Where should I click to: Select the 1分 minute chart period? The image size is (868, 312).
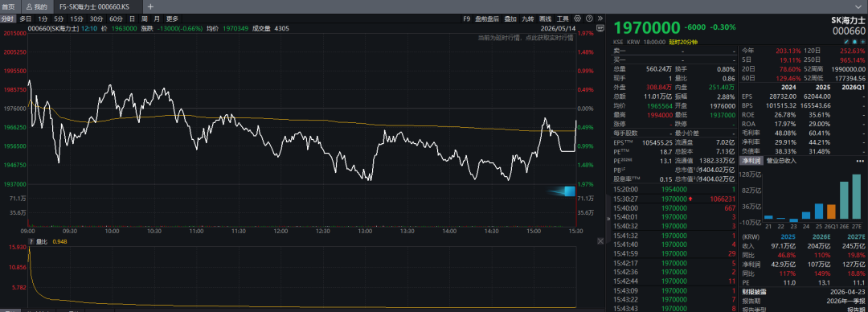43,18
